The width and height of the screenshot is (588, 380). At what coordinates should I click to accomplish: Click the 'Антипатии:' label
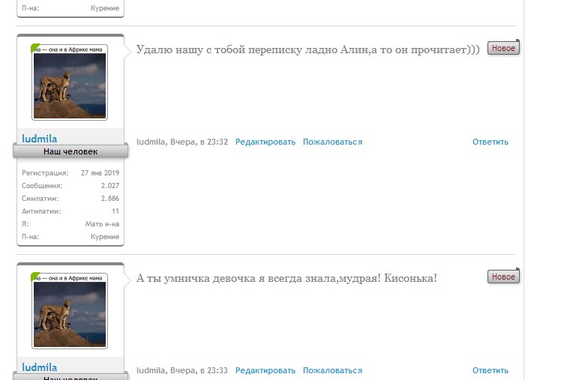(41, 211)
